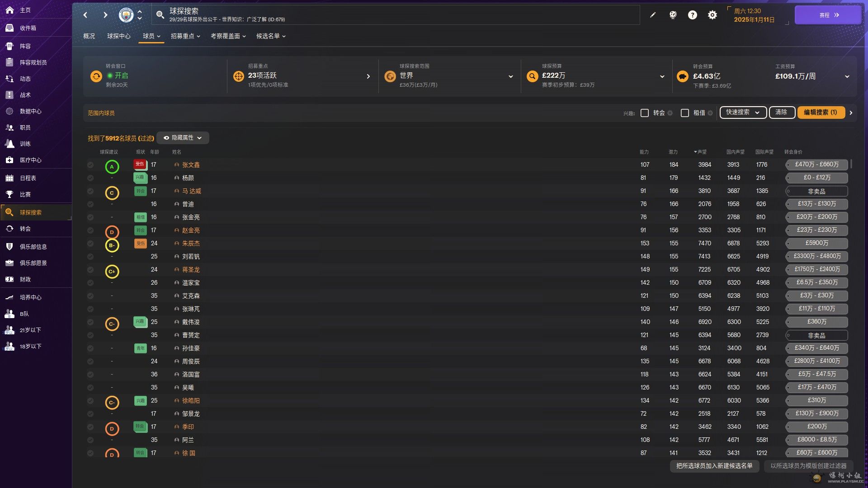868x488 pixels.
Task: Open the 候选名单 shortlist menu
Action: pyautogui.click(x=270, y=36)
